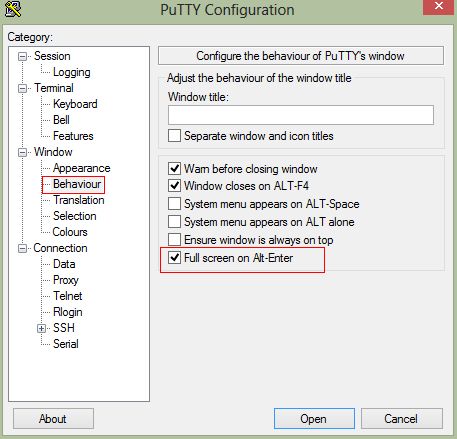The width and height of the screenshot is (457, 439).
Task: Uncheck Full screen on Alt-Enter
Action: coord(174,258)
